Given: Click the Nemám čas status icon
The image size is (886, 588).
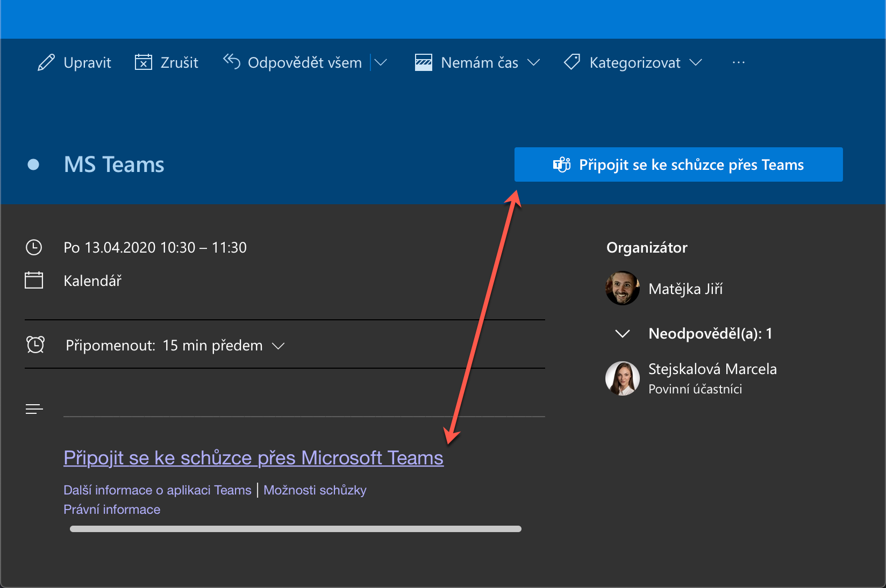Looking at the screenshot, I should 424,62.
